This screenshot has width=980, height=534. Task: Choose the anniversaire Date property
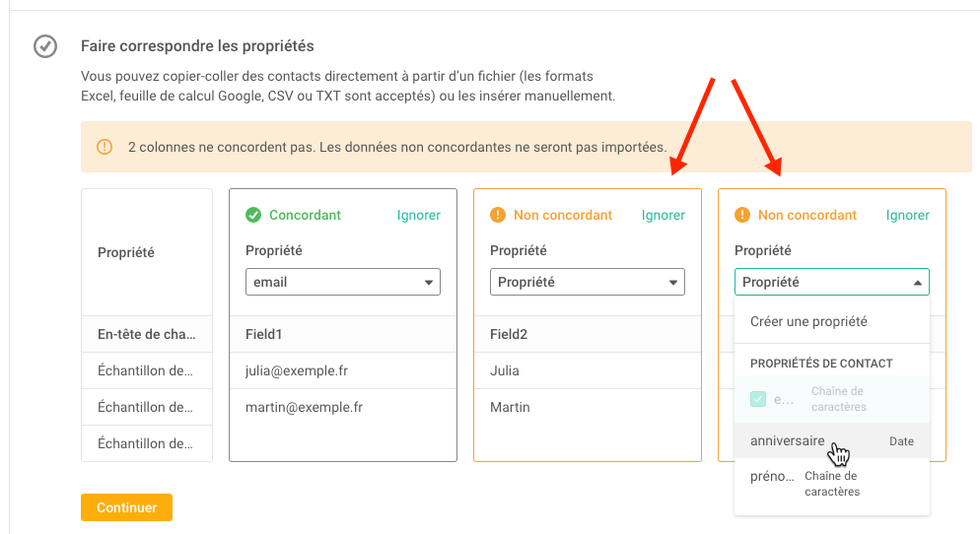coord(832,441)
